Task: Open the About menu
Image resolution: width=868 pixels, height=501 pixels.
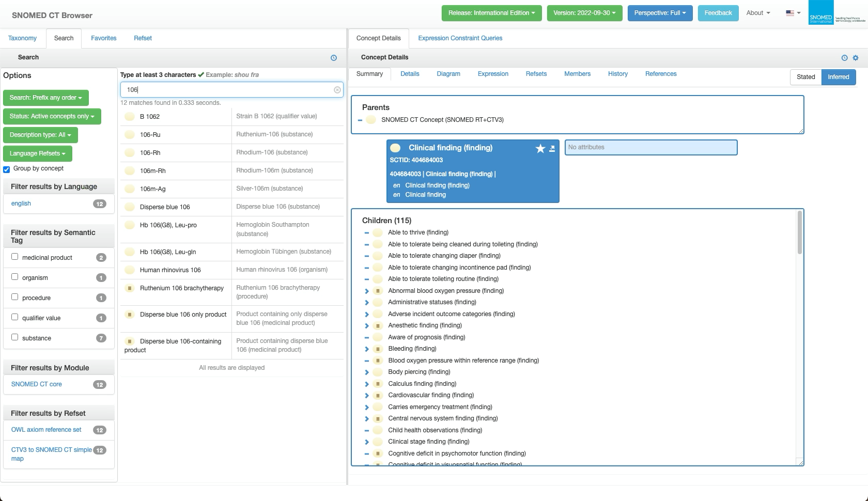Action: [x=758, y=13]
